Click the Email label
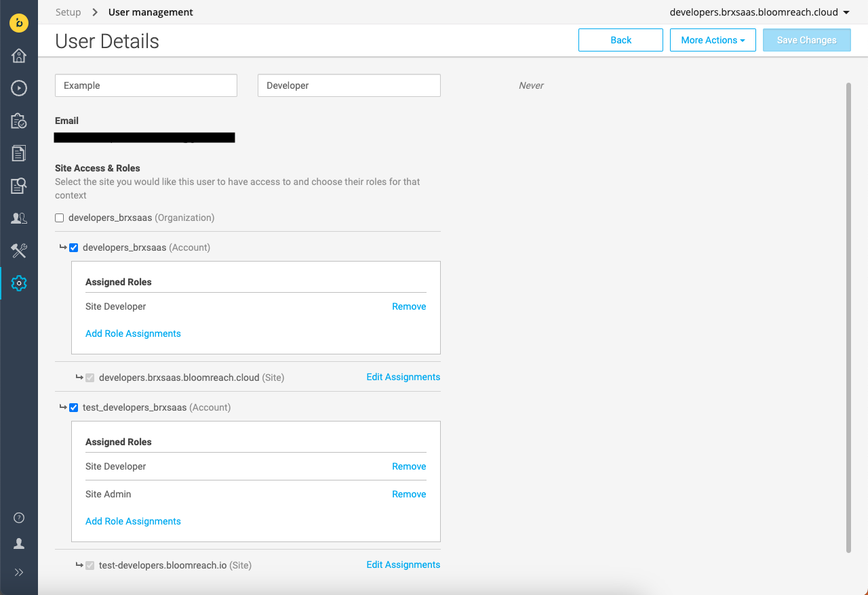Image resolution: width=868 pixels, height=595 pixels. pyautogui.click(x=66, y=121)
